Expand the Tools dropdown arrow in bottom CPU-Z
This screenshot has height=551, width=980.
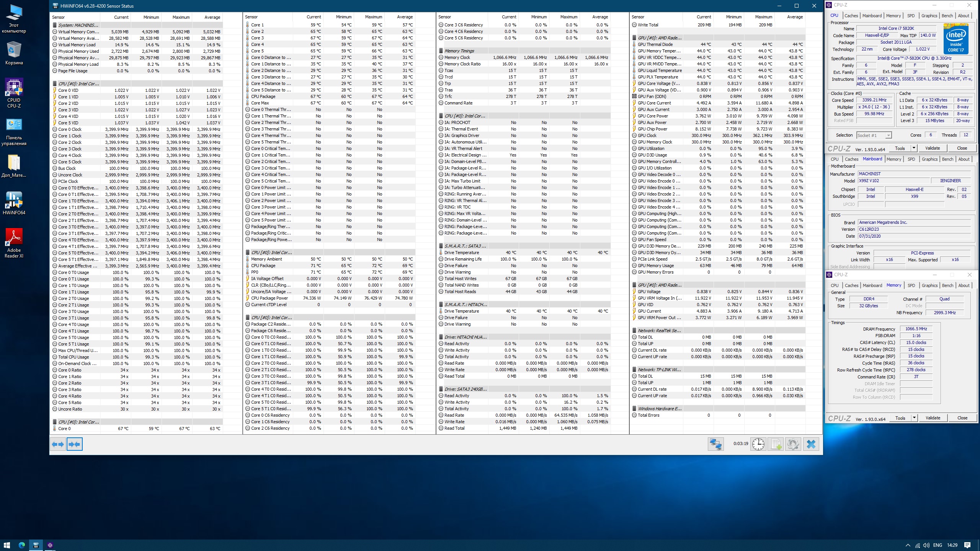click(914, 418)
